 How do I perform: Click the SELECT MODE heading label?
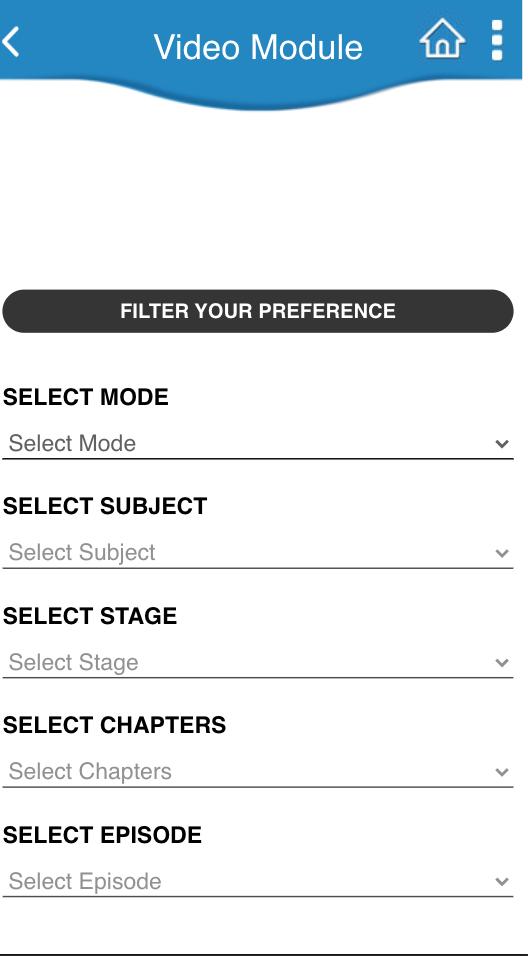click(86, 397)
